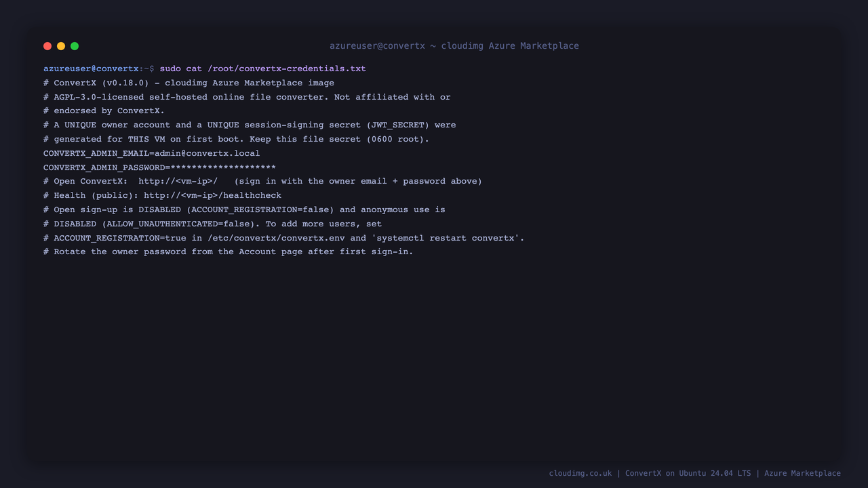This screenshot has width=868, height=488.
Task: Click the command 'sudo cat /root/convertx-credentials.txt'
Action: tap(262, 68)
